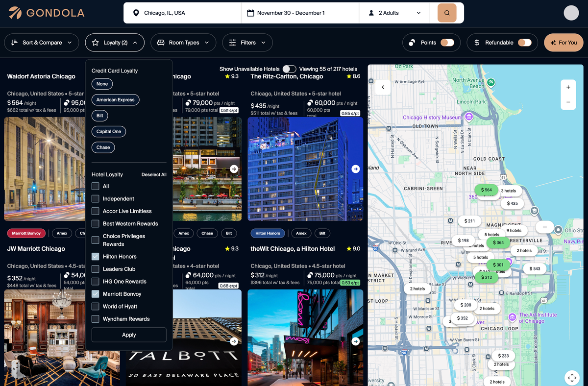
Task: Open the Sort & Compare dropdown
Action: [x=42, y=43]
